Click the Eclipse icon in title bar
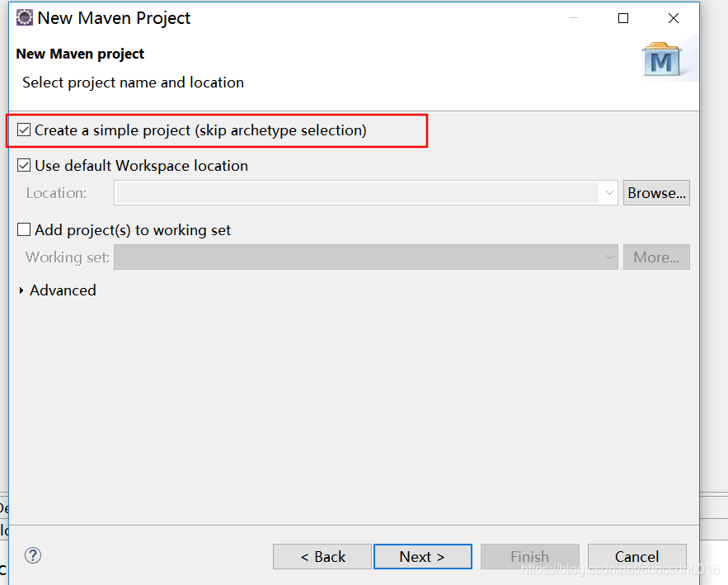 (x=25, y=17)
